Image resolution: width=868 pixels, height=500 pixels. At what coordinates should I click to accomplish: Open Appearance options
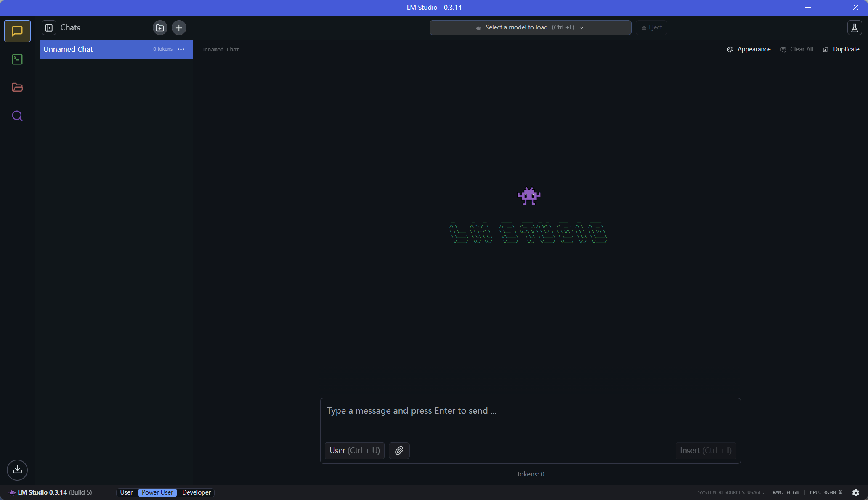(749, 49)
